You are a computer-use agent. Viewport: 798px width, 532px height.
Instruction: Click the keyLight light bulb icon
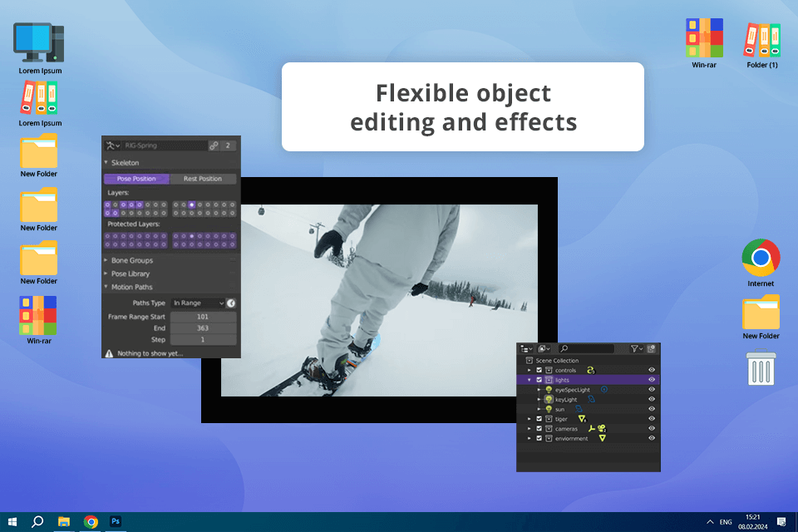[549, 399]
